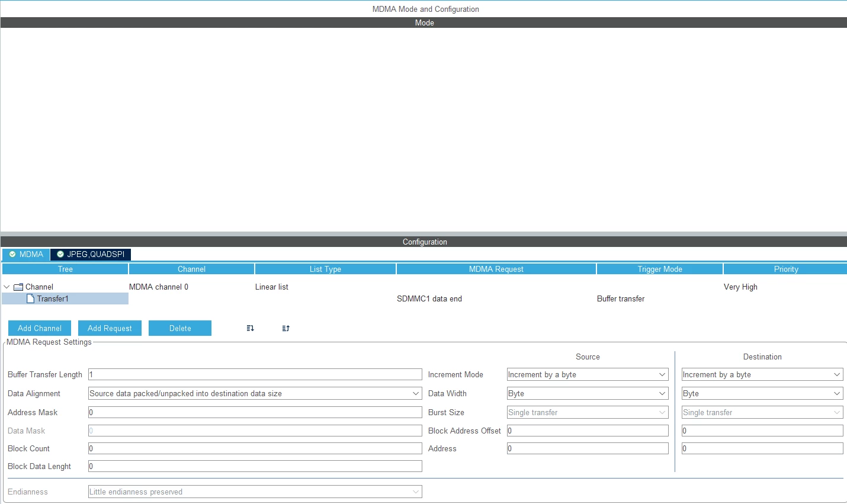Click the 'Very High' priority cell
The image size is (847, 504).
click(740, 287)
